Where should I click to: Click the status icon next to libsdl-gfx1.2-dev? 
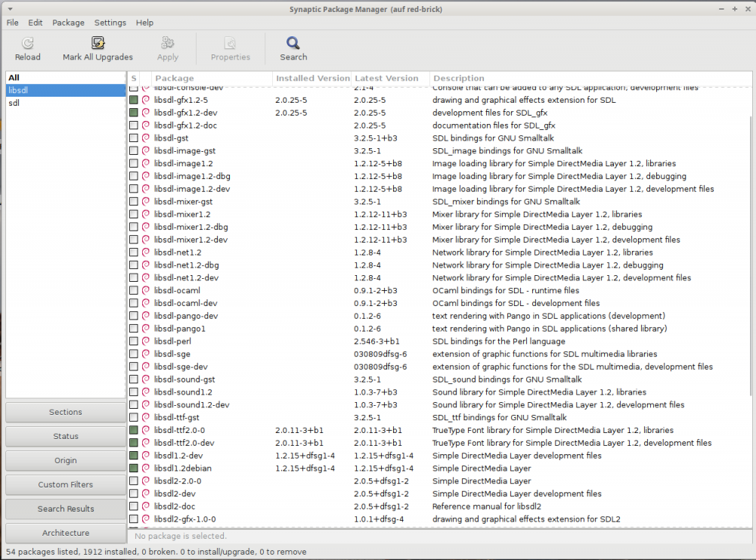coord(133,113)
